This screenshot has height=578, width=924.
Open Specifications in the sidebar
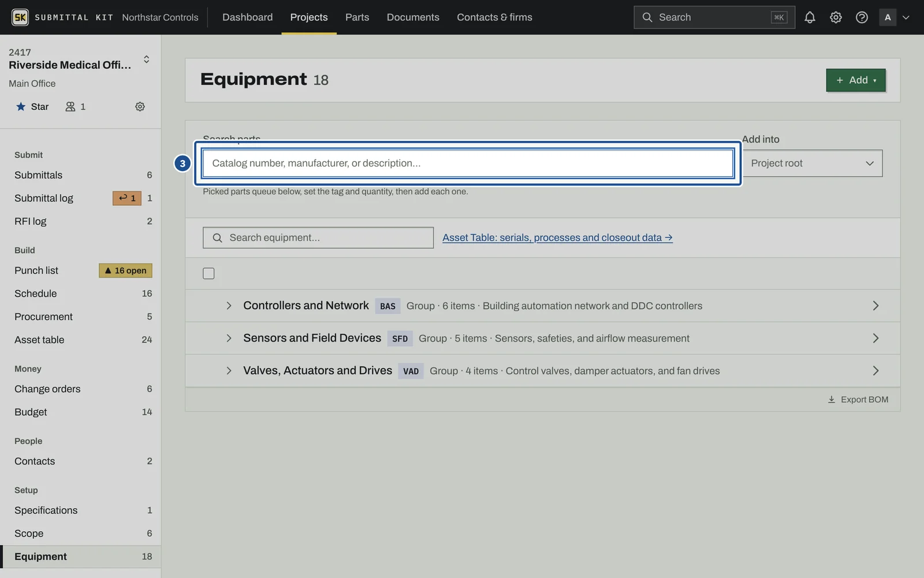coord(81,510)
